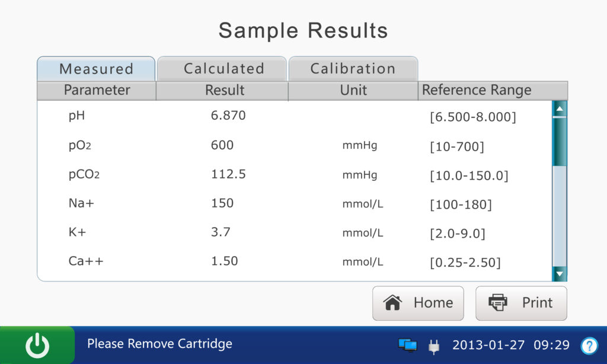Click the Reference Range column header
The height and width of the screenshot is (364, 607).
[476, 90]
